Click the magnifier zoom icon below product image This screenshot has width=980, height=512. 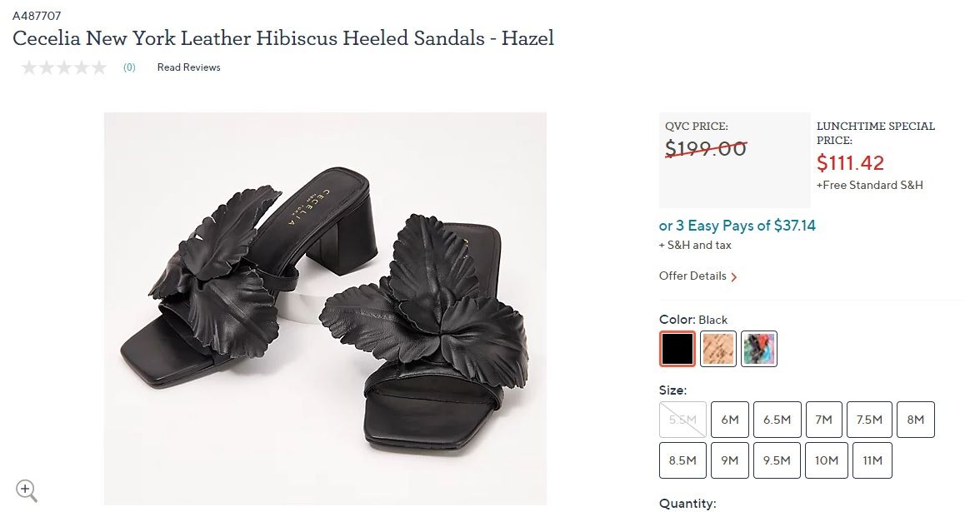click(x=27, y=491)
